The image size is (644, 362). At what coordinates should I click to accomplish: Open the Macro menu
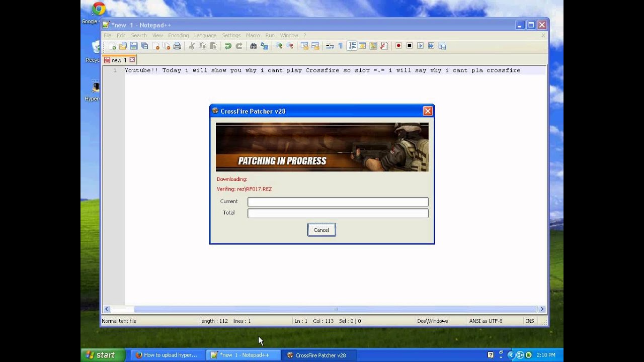tap(253, 35)
